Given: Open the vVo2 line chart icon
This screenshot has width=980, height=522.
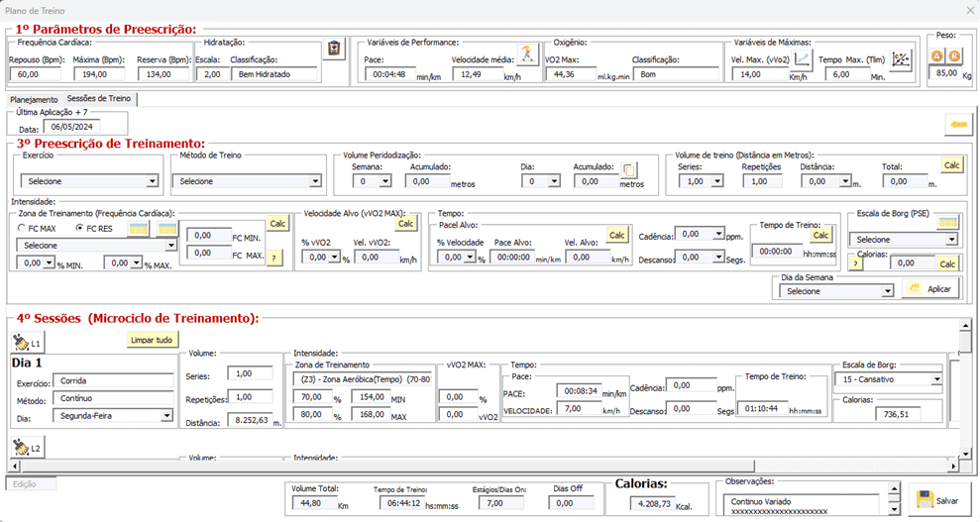Looking at the screenshot, I should (x=802, y=60).
